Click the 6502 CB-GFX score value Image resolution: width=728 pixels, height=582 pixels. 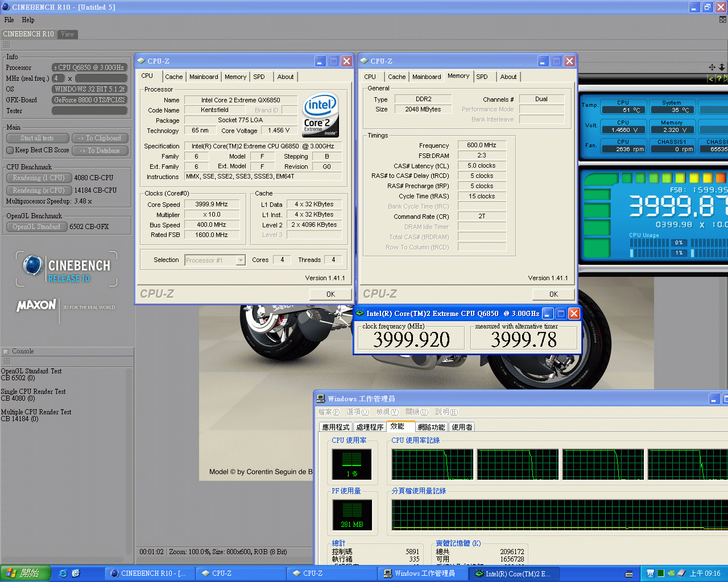[x=89, y=227]
